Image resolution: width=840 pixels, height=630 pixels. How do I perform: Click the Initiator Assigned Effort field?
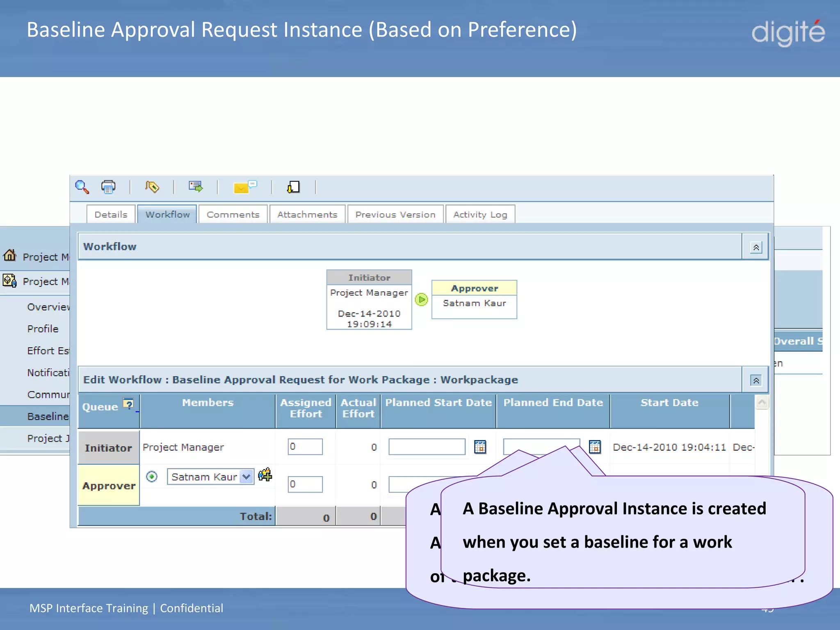(x=305, y=447)
